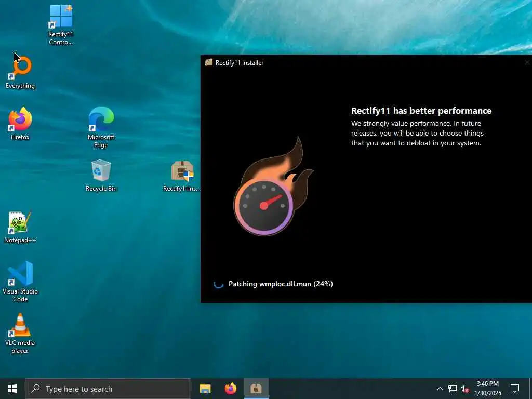This screenshot has width=532, height=399.
Task: Open the Action Center notifications icon
Action: 515,389
